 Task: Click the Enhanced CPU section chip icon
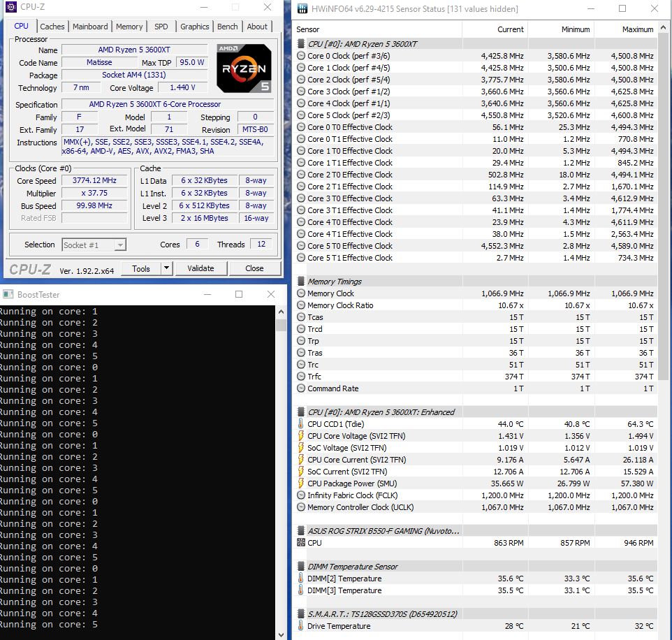point(301,412)
